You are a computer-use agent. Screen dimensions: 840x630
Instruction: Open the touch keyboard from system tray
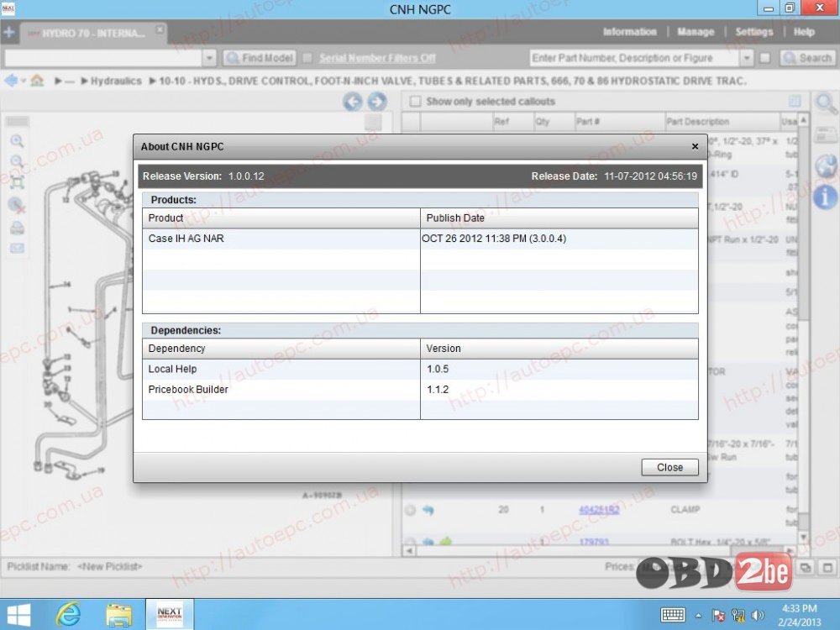click(x=673, y=615)
